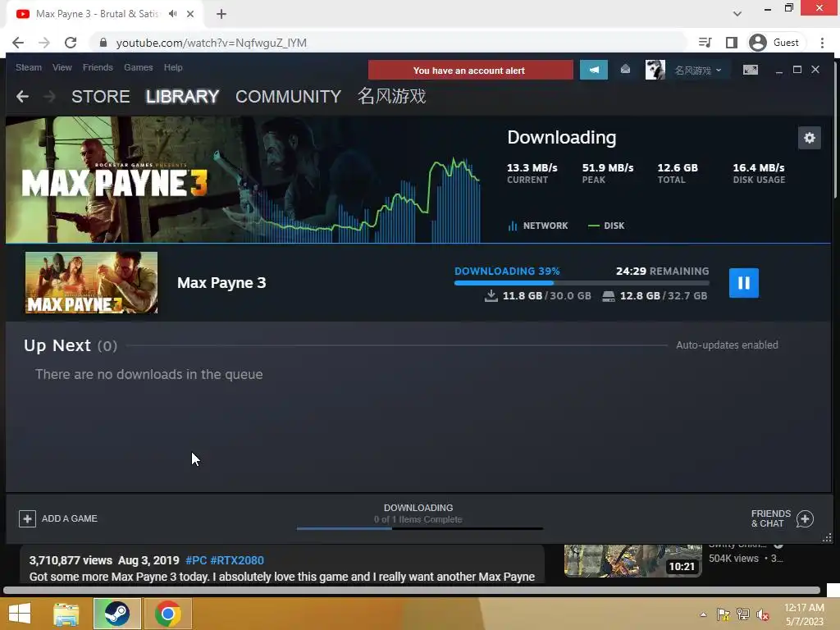Open download settings gear icon
840x630 pixels.
(x=809, y=138)
